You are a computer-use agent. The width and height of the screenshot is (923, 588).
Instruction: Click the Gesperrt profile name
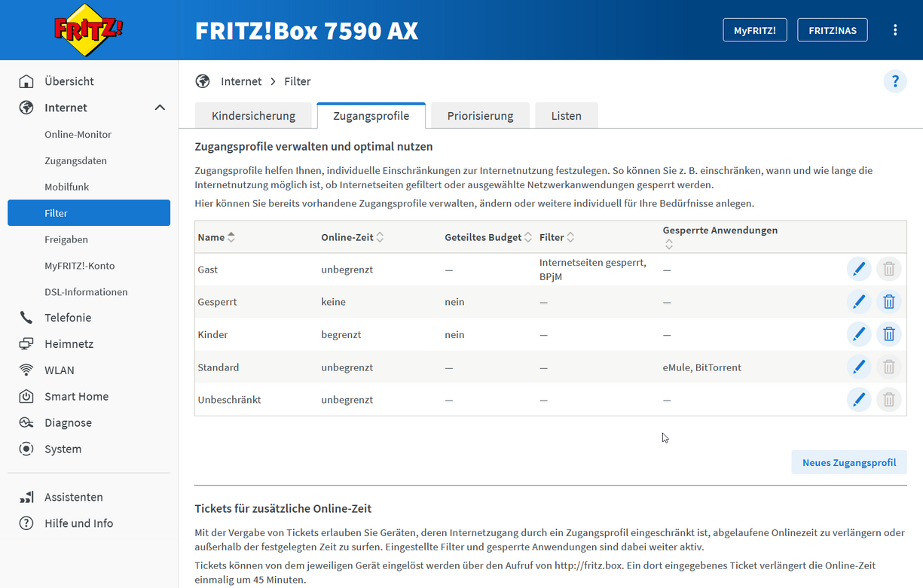click(x=217, y=302)
